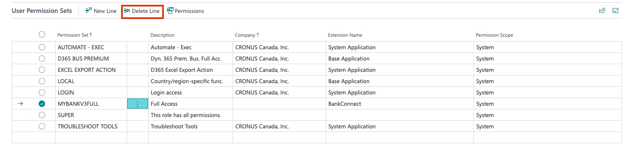Uncheck the MYBANKV3FULL row checkbox
The height and width of the screenshot is (157, 644).
[42, 104]
